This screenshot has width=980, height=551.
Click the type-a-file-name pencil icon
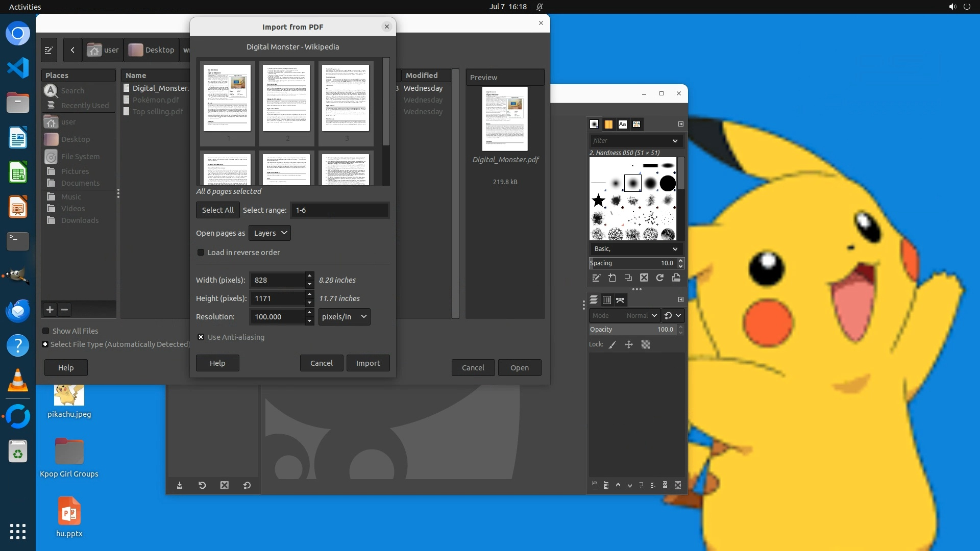pos(49,50)
